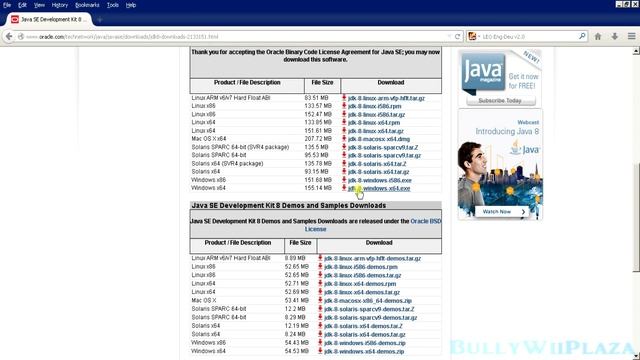Download jdk-8-linux-i586-demos.rpm

tap(361, 267)
